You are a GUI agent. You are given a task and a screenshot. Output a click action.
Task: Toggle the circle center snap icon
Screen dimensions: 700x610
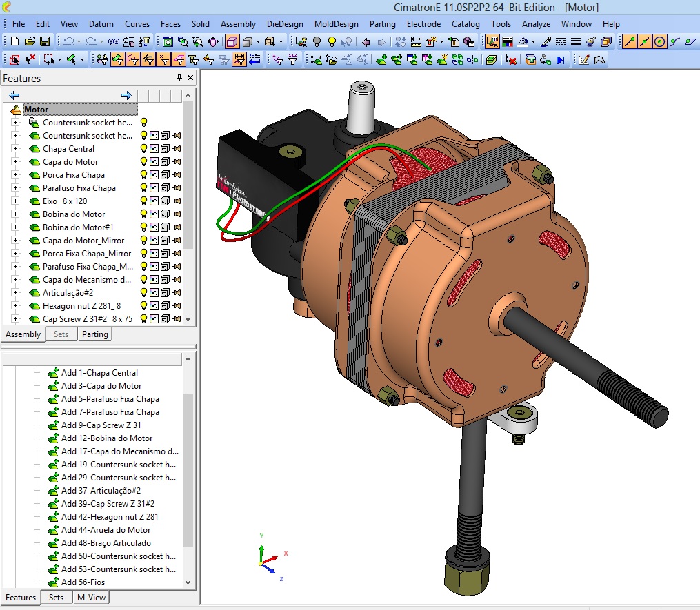pyautogui.click(x=659, y=41)
